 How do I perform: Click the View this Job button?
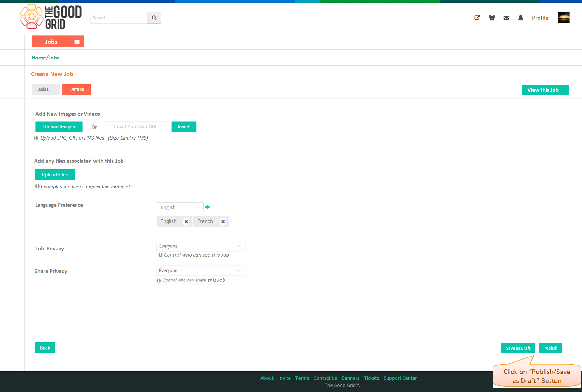(546, 90)
